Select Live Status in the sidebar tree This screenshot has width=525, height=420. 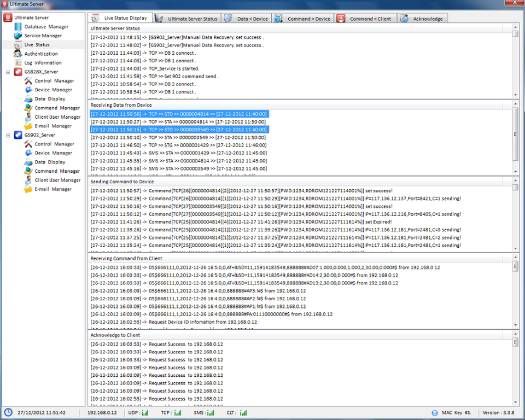point(37,45)
